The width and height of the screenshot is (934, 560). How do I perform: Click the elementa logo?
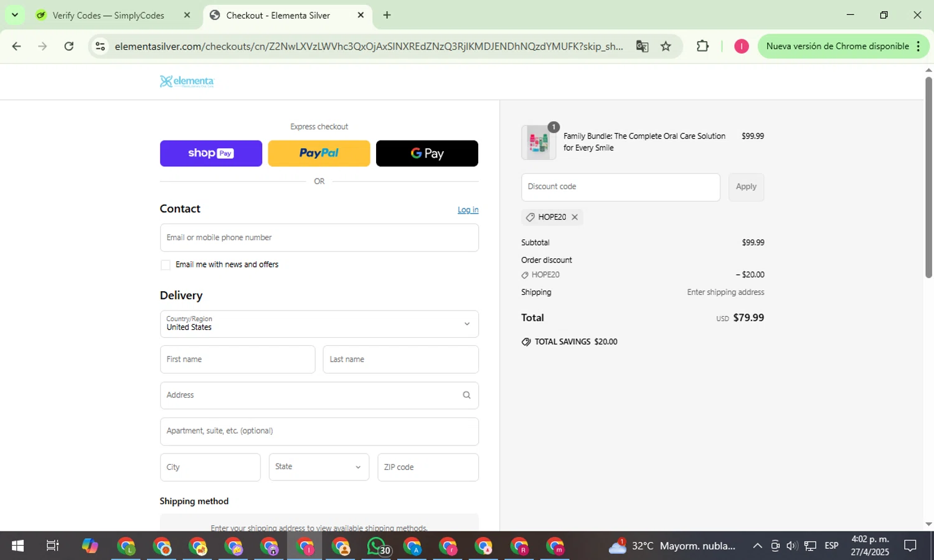click(187, 82)
